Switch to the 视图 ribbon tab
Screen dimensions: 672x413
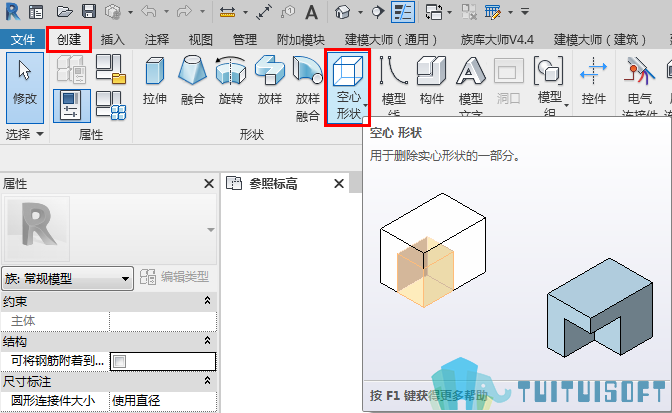tap(201, 39)
